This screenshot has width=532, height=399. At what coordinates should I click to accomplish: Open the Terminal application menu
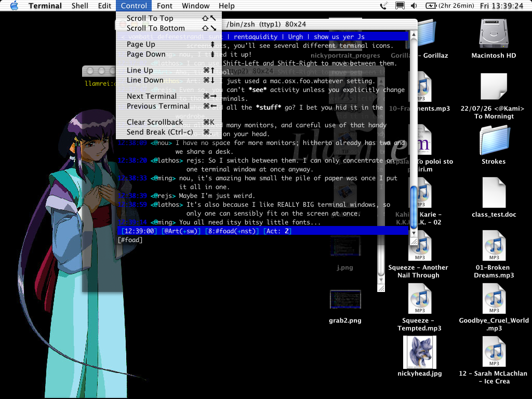point(45,6)
